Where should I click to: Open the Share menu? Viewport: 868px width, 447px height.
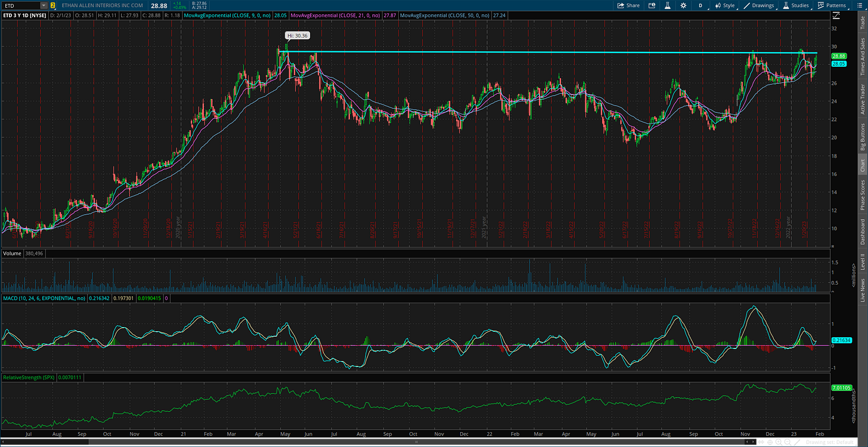pos(628,5)
